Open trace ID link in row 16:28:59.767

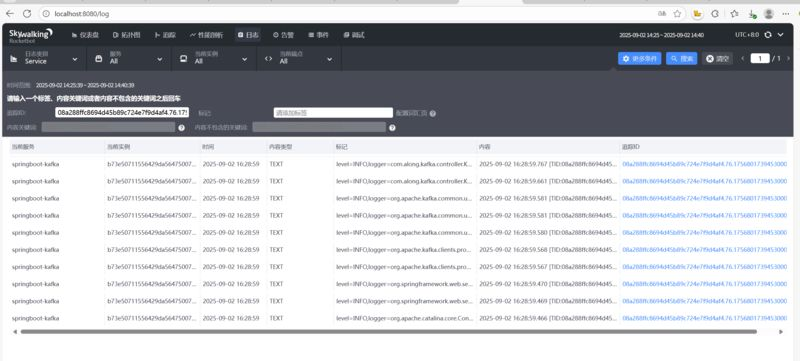(705, 164)
